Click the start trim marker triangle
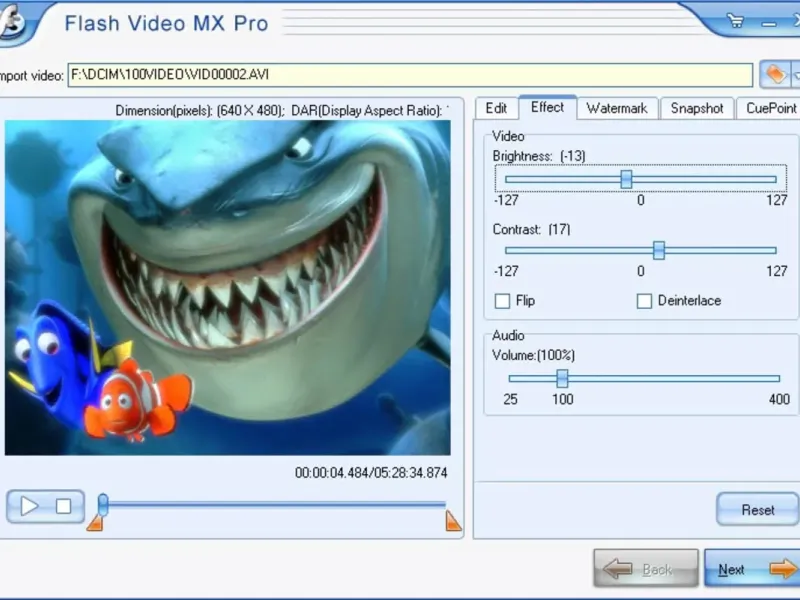The image size is (800, 600). coord(95,523)
